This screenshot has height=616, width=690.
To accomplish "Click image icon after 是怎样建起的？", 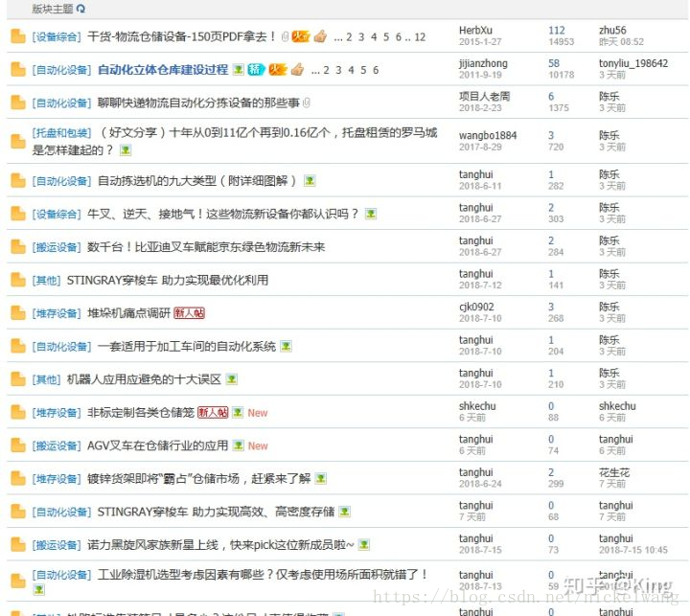I will tap(126, 150).
